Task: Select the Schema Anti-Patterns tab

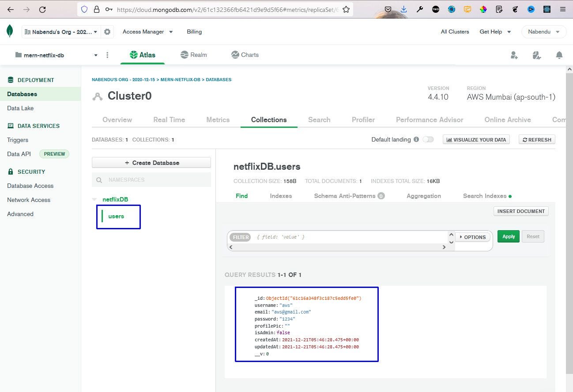Action: (349, 196)
